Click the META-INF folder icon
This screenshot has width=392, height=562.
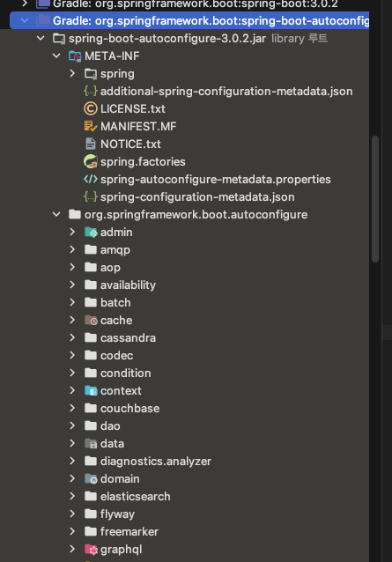point(75,55)
